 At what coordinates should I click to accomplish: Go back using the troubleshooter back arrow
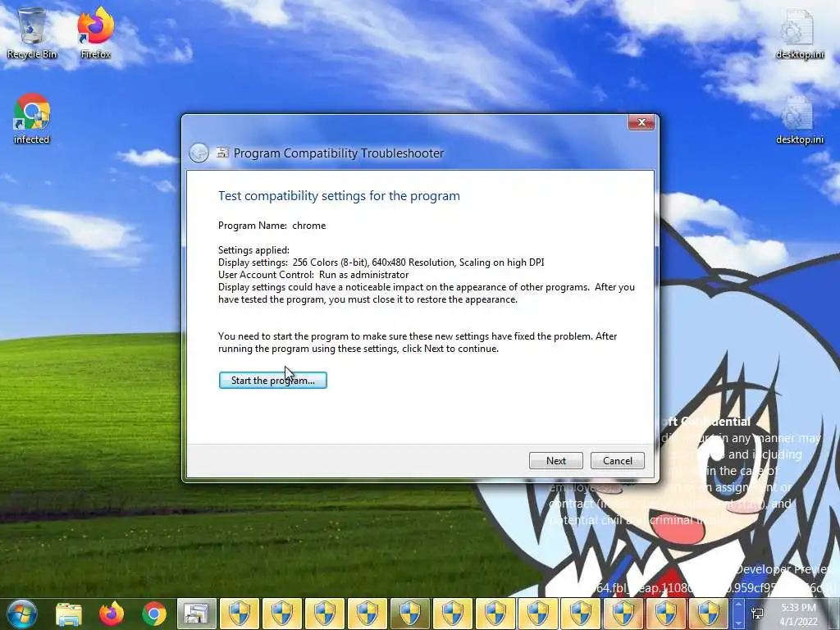click(199, 153)
